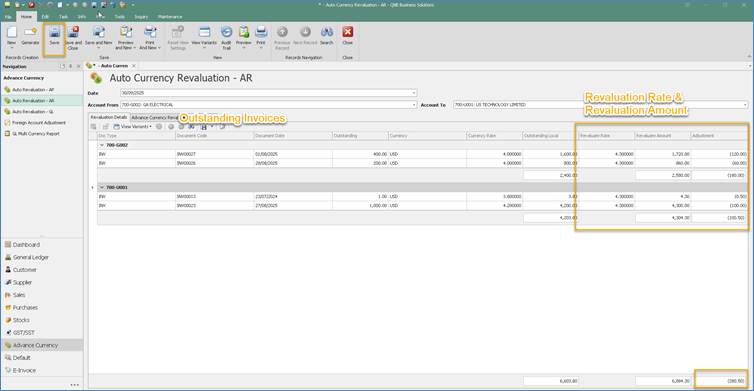Select the Revaluation Details tab
754x391 pixels.
tap(109, 117)
